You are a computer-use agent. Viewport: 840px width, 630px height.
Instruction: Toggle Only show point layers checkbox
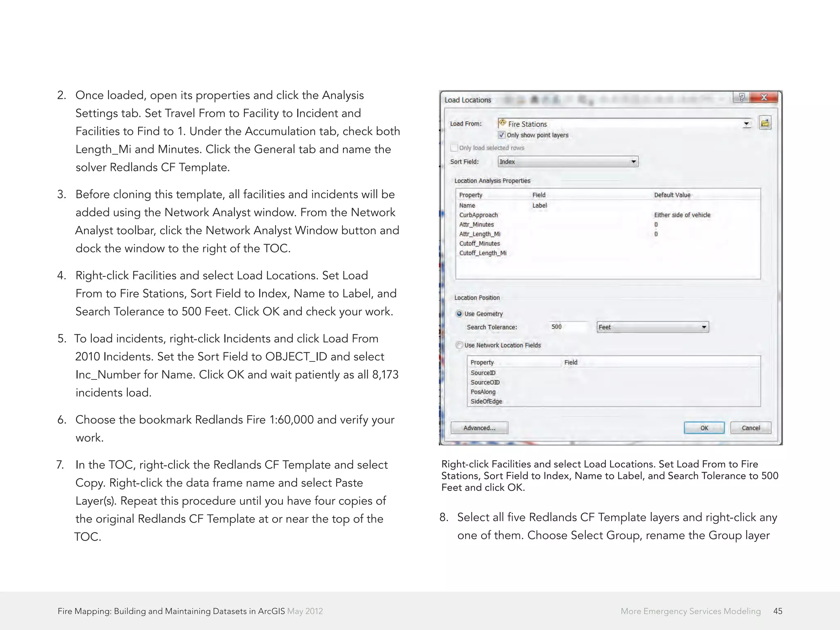(x=501, y=135)
